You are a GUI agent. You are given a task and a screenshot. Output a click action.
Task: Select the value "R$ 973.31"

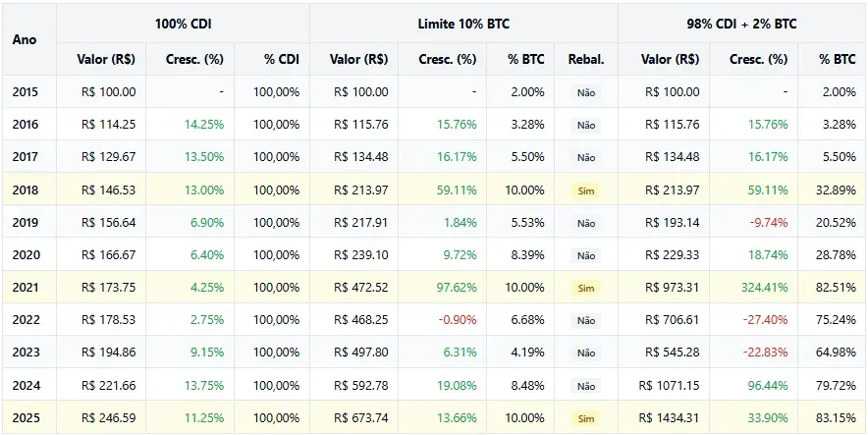672,288
